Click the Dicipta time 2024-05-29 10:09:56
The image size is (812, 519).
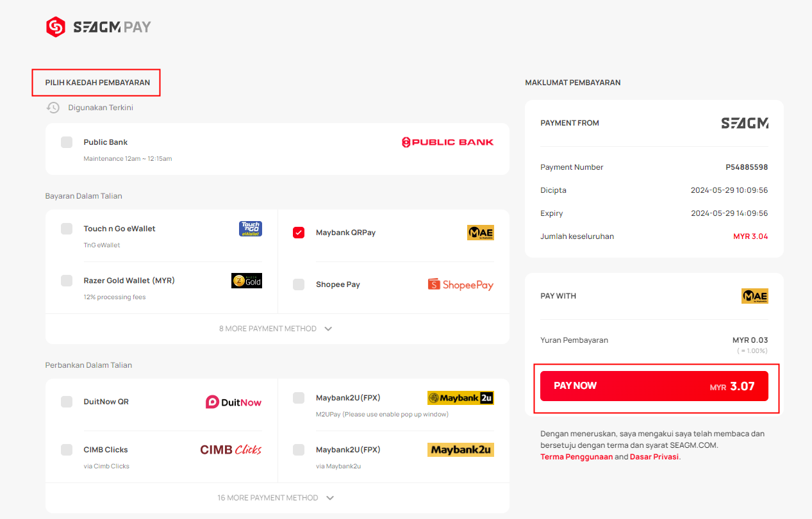729,190
